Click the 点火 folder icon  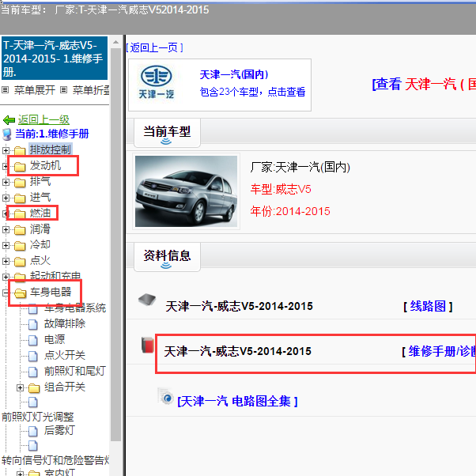pyautogui.click(x=20, y=262)
